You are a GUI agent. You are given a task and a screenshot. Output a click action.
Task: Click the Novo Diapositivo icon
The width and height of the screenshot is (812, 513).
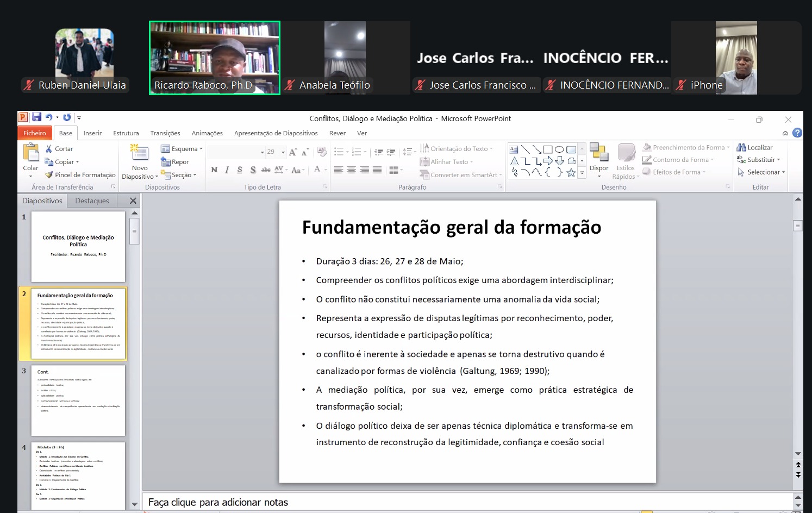point(140,153)
